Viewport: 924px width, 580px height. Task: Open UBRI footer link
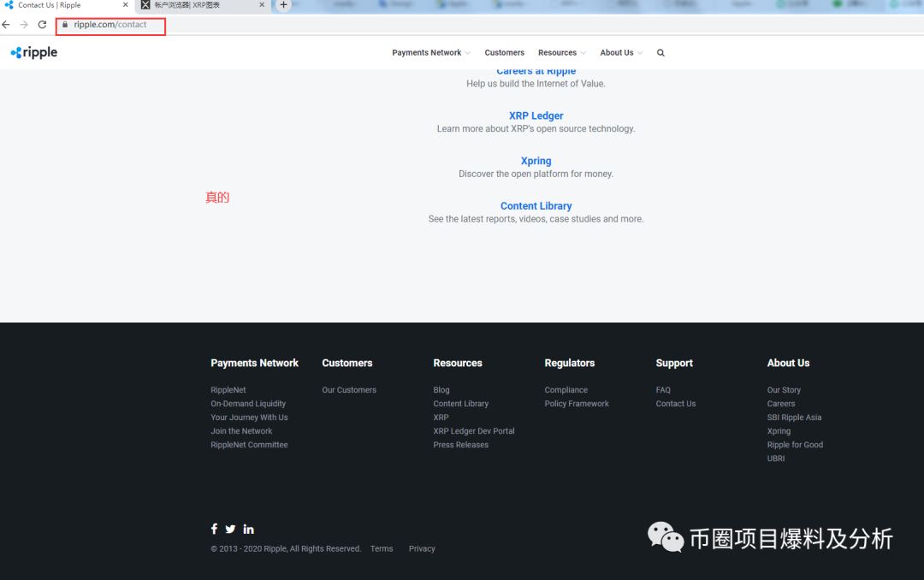pyautogui.click(x=776, y=459)
